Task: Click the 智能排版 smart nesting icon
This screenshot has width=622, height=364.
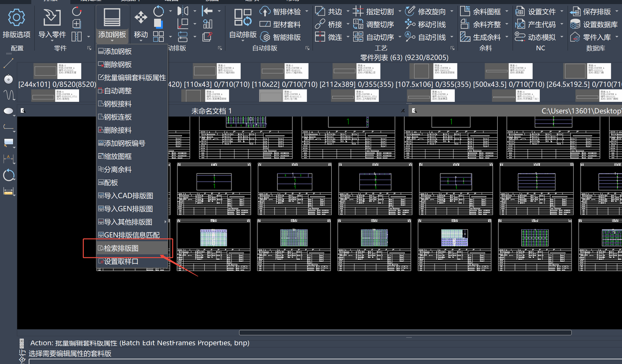Action: (265, 37)
